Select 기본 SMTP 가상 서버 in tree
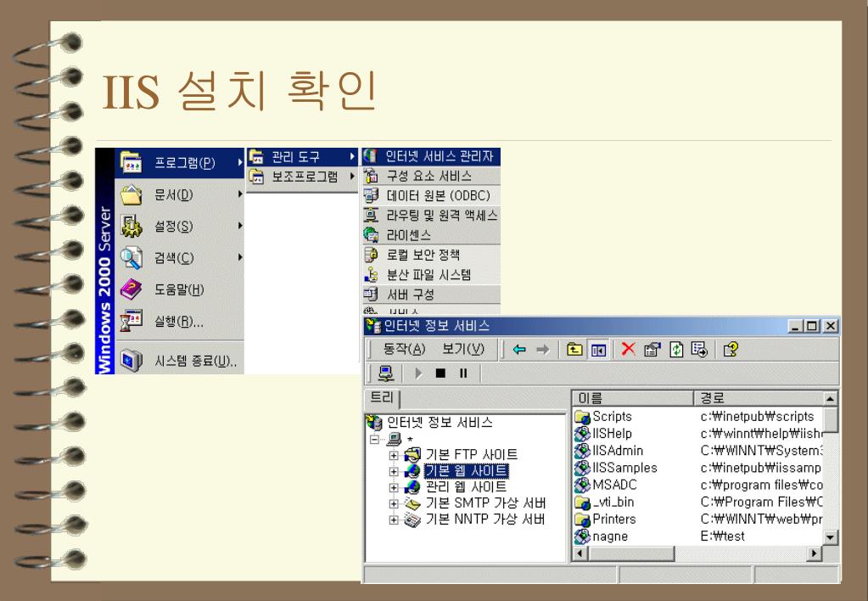Image resolution: width=868 pixels, height=601 pixels. point(485,503)
